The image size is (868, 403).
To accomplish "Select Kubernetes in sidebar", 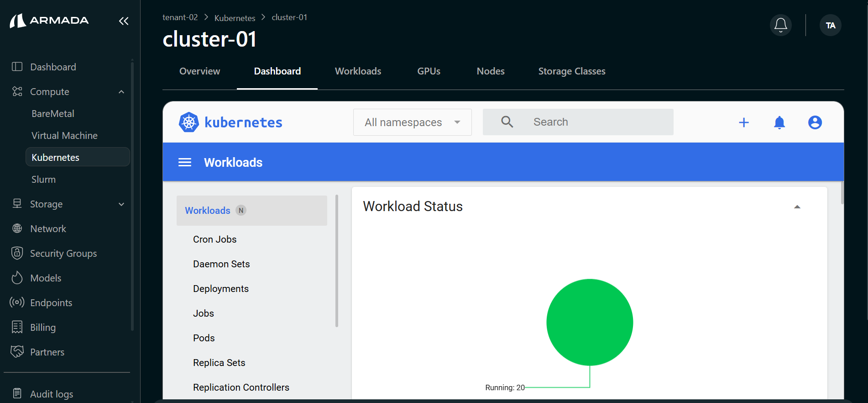I will [78, 157].
